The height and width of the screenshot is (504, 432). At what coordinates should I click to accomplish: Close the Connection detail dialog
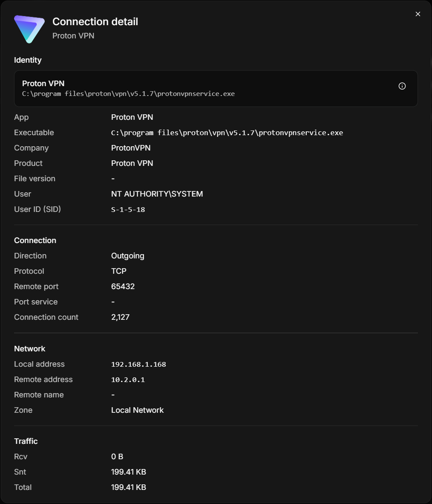tap(418, 14)
